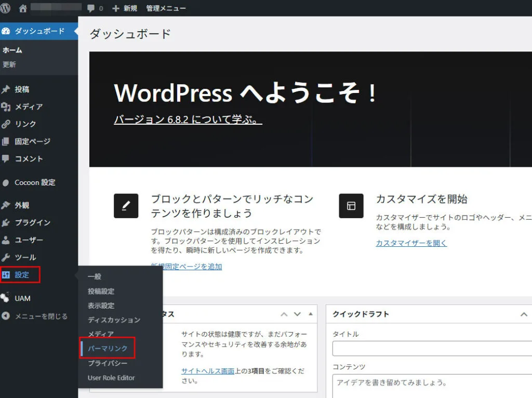Select ディスカッション in settings submenu
Image resolution: width=532 pixels, height=398 pixels.
coord(114,320)
